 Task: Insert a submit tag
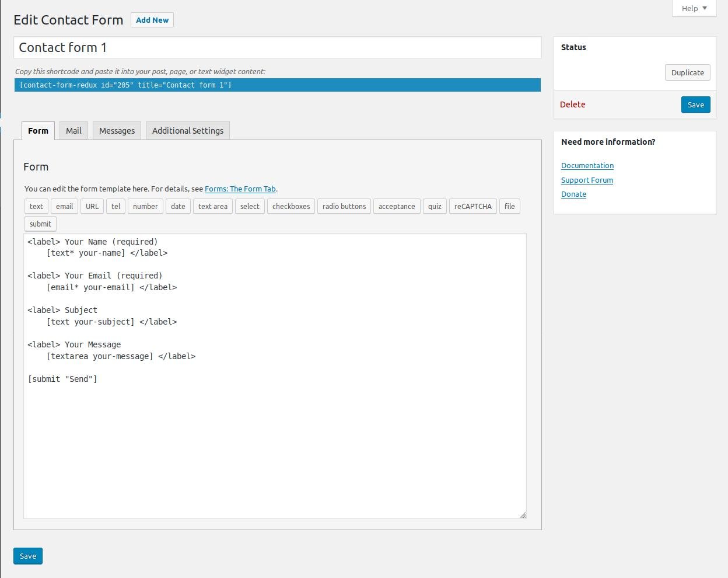click(40, 224)
